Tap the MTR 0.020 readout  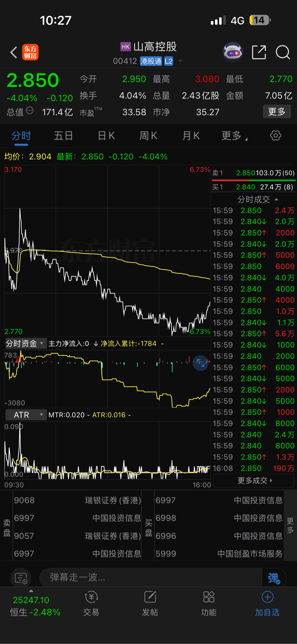click(67, 415)
